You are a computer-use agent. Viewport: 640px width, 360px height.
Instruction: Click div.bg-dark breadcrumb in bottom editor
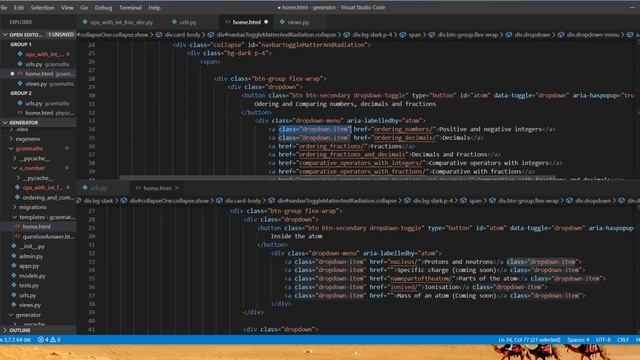point(98,201)
